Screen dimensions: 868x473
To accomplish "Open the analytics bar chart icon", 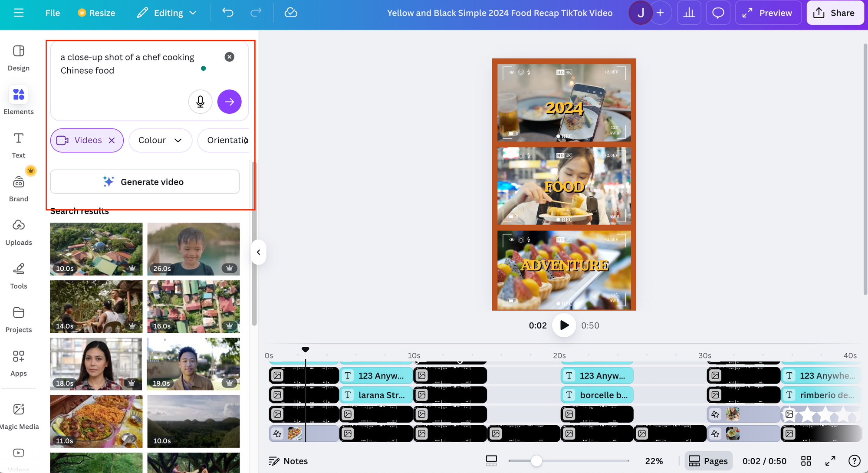I will (689, 13).
